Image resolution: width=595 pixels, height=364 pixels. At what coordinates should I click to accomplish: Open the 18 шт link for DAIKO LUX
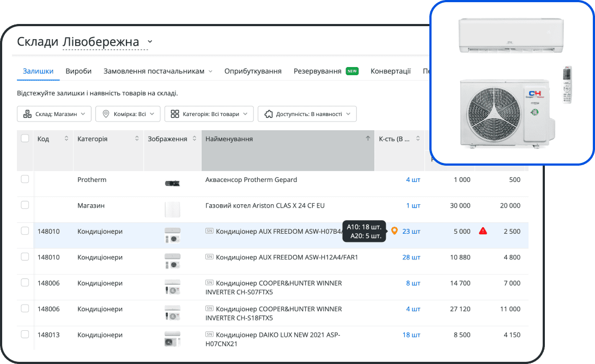pos(411,335)
